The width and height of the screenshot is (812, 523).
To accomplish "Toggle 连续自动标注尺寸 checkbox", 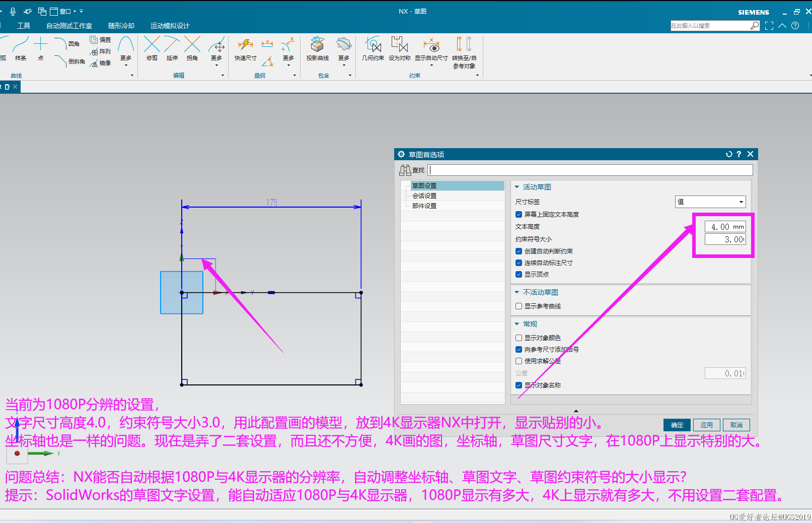I will click(519, 263).
